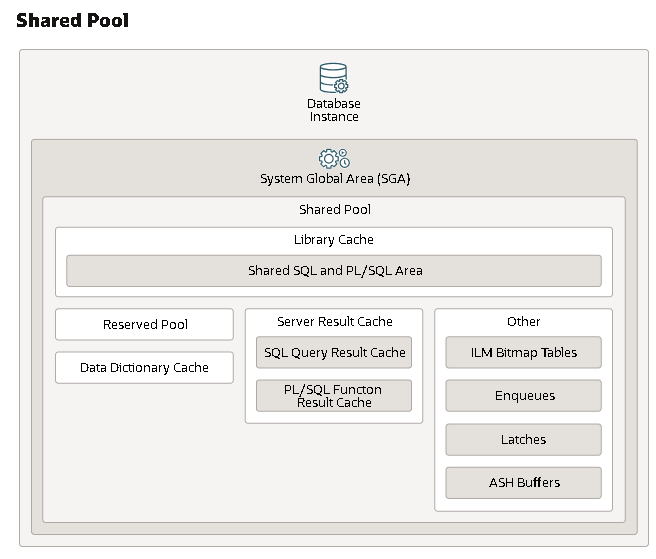This screenshot has height=559, width=656.
Task: Click the Other group label
Action: coord(523,322)
